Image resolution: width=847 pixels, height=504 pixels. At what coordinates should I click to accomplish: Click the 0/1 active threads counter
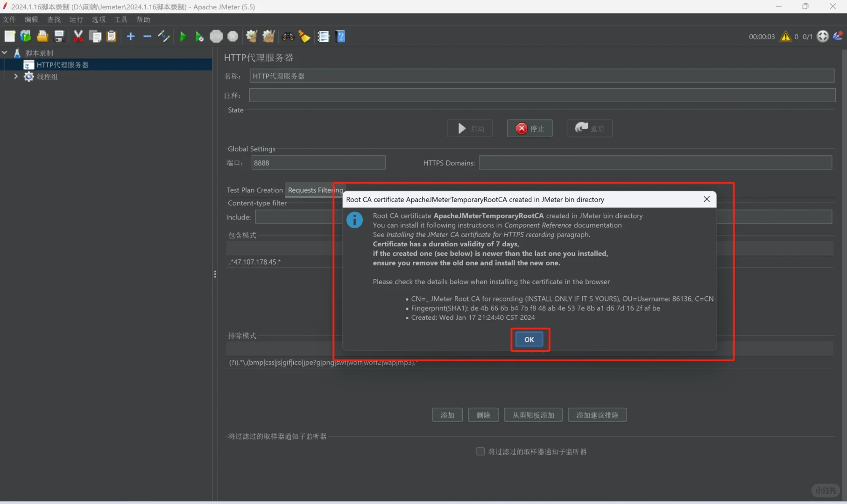pyautogui.click(x=807, y=36)
